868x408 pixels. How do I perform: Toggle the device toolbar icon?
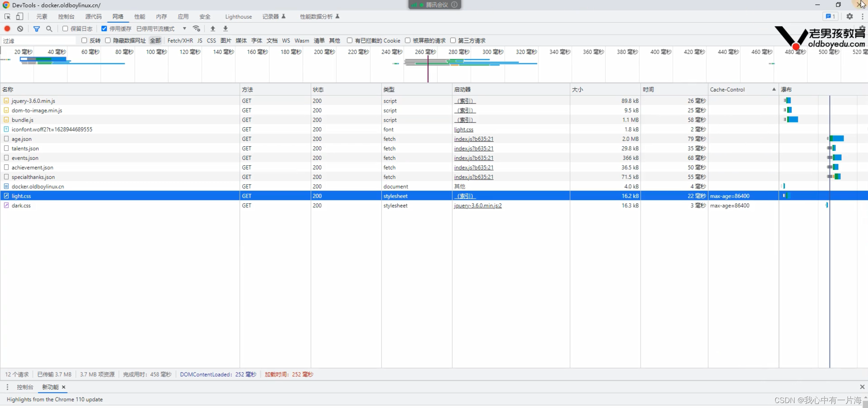tap(19, 16)
